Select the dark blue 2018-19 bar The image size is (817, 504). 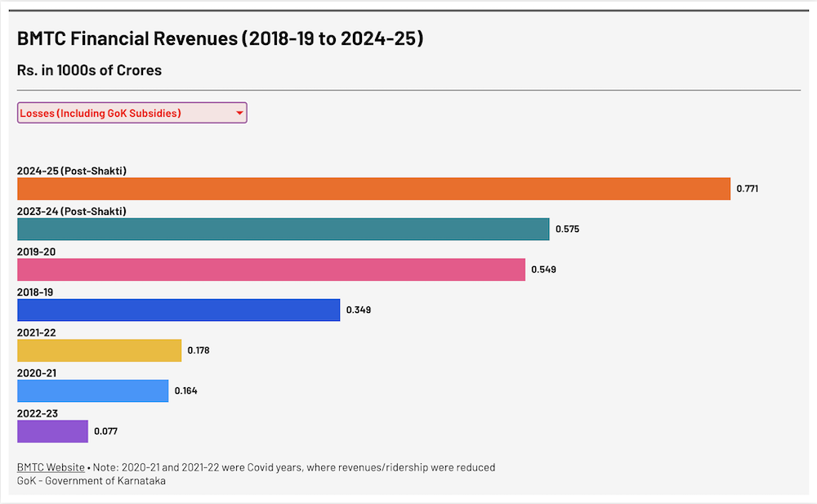click(178, 310)
